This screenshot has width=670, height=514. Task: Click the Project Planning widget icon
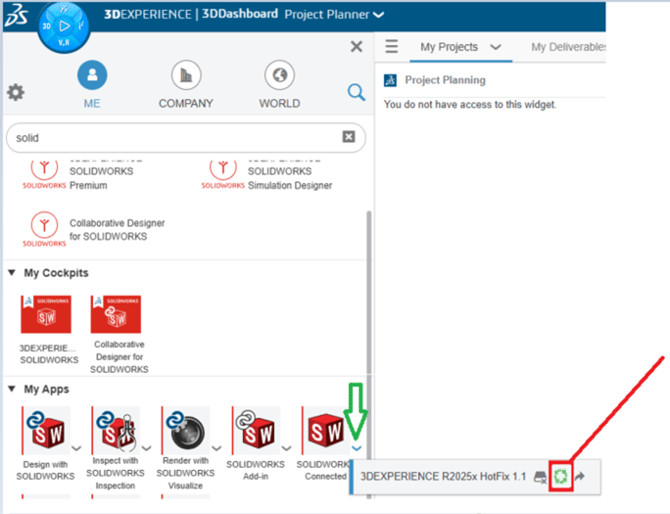coord(390,80)
